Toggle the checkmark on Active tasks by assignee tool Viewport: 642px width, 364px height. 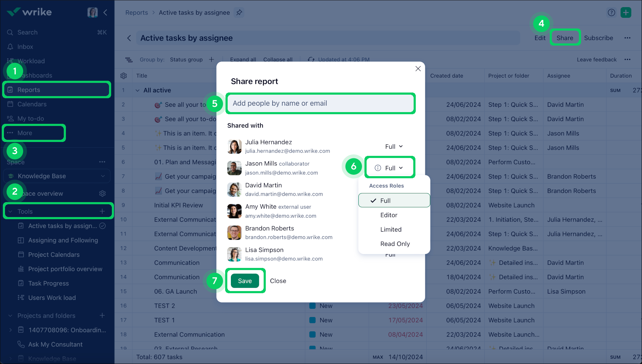click(102, 226)
